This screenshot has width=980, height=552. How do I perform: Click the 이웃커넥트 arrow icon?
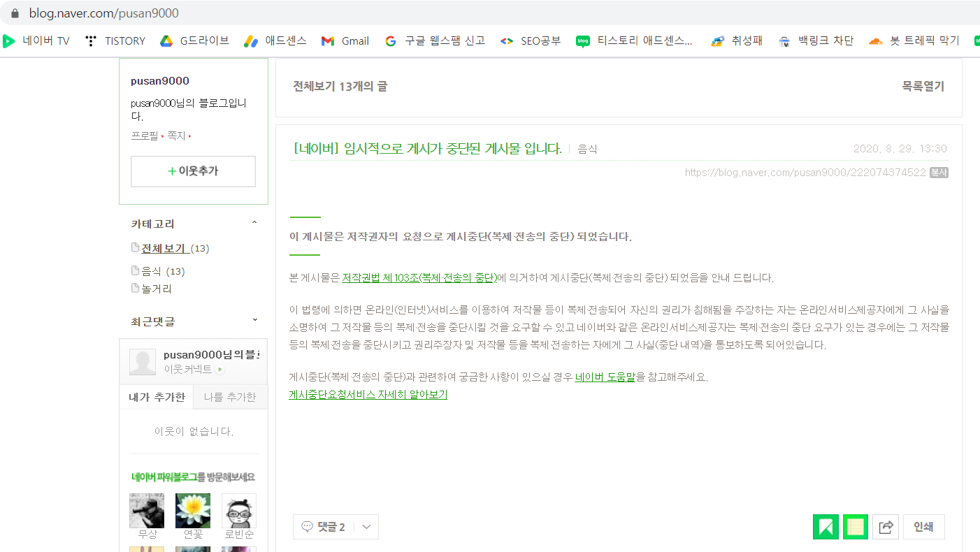point(220,370)
